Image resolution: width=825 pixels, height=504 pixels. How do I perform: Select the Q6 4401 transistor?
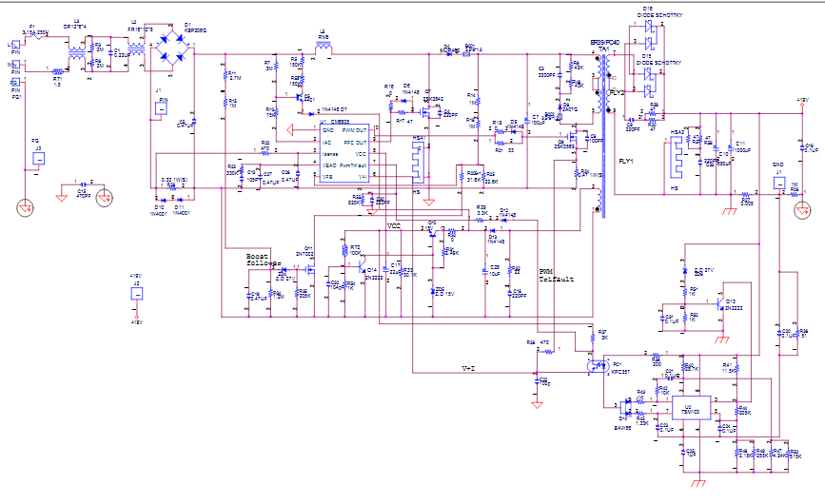pos(300,97)
